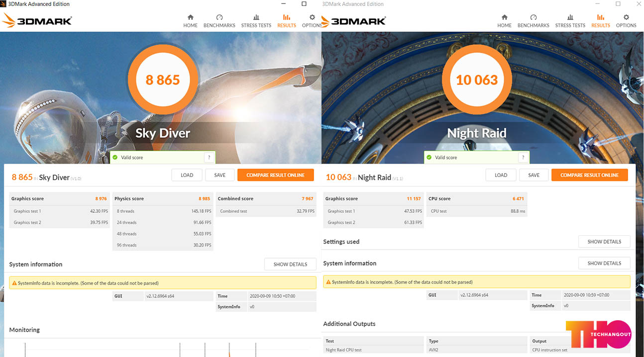Image resolution: width=644 pixels, height=357 pixels.
Task: Click the 3DMark logo in the Sky Diver window
Action: point(37,20)
